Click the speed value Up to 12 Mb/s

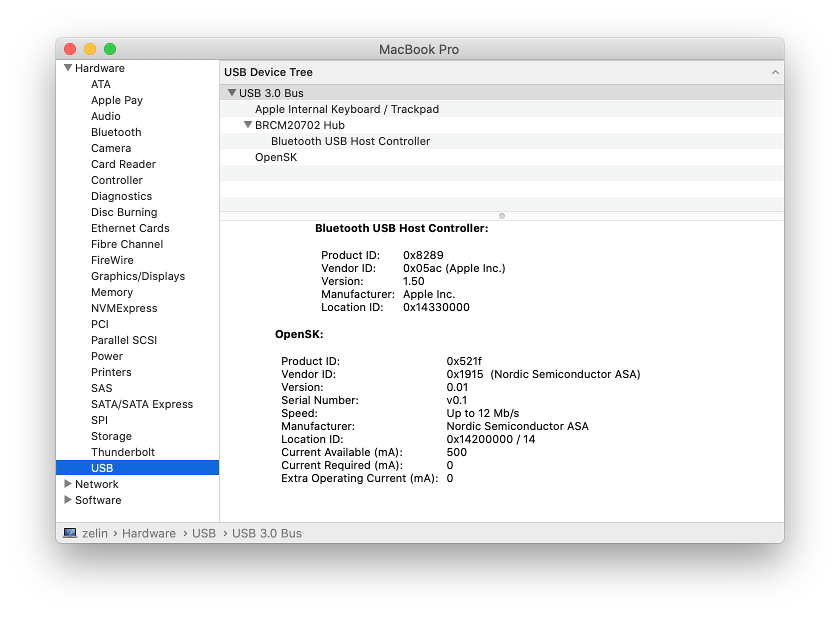click(x=482, y=413)
